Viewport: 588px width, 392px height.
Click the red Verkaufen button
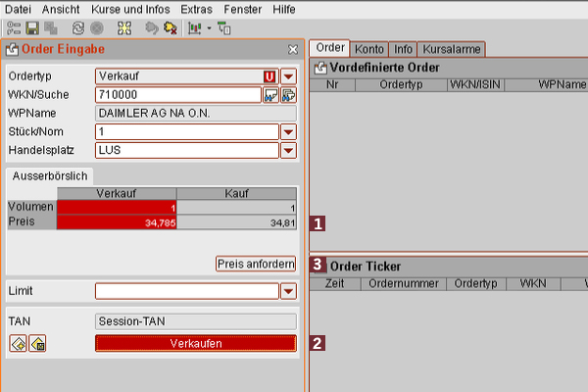tap(196, 343)
